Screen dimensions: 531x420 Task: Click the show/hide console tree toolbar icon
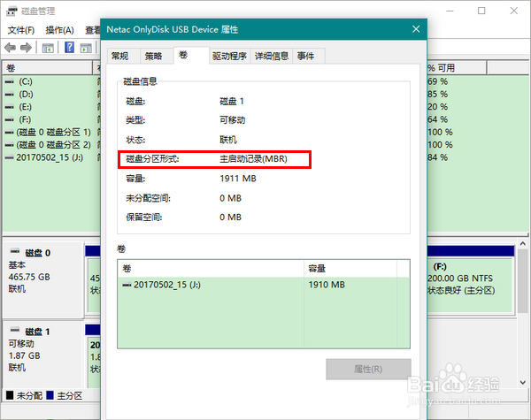tap(48, 48)
